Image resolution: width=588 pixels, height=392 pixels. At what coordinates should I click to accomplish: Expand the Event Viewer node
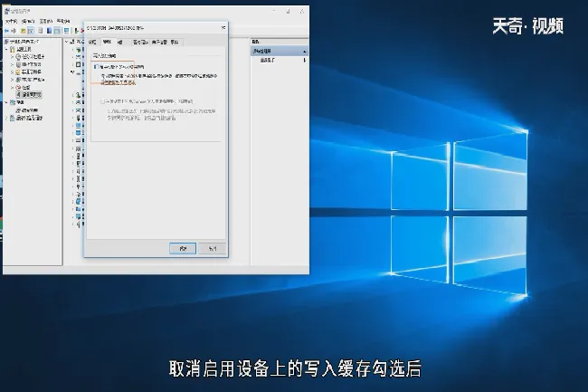(12, 64)
